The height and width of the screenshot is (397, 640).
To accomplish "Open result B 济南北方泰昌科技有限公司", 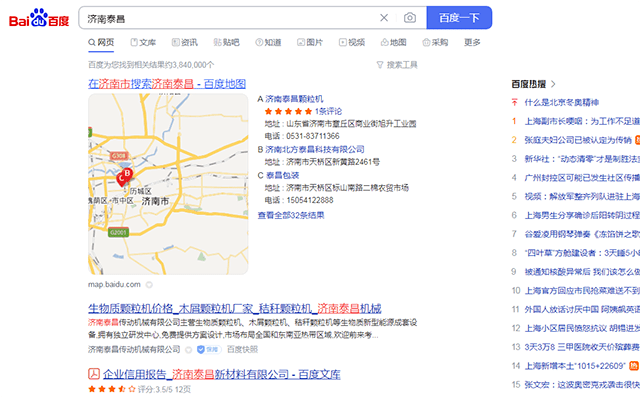I will click(315, 149).
